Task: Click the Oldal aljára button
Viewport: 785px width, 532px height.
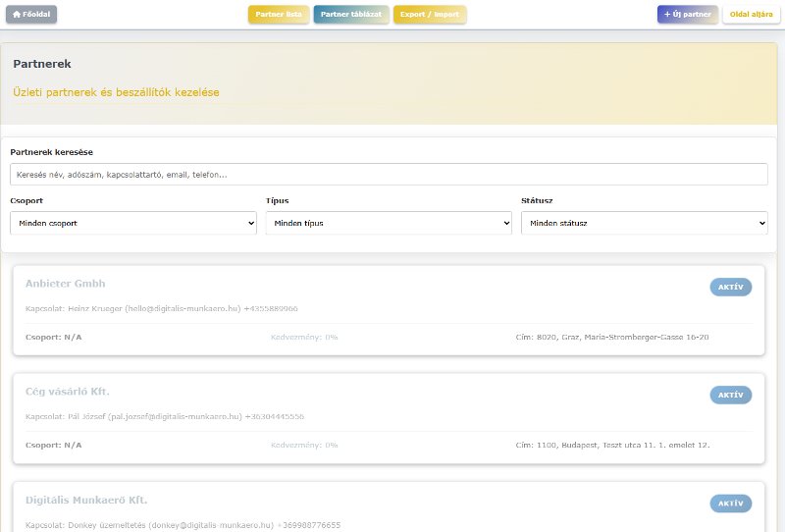Action: click(x=752, y=15)
